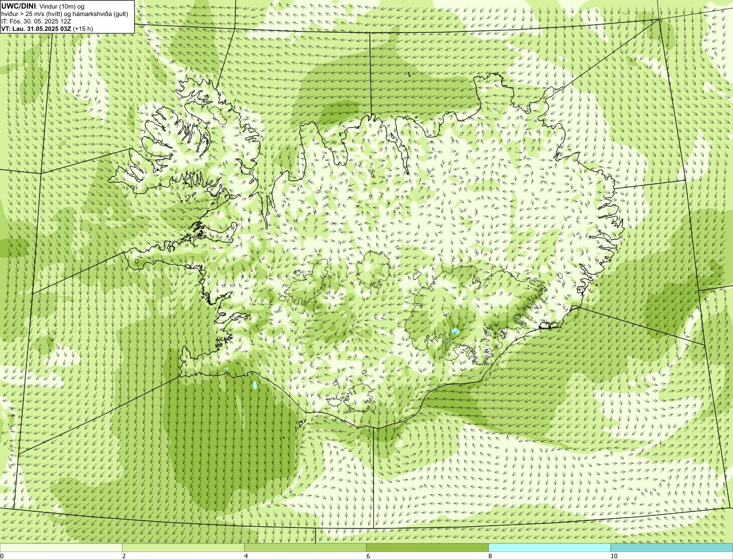The image size is (733, 560).
Task: Pick the dark green 6–8 m/s color bar segment
Action: click(x=427, y=548)
